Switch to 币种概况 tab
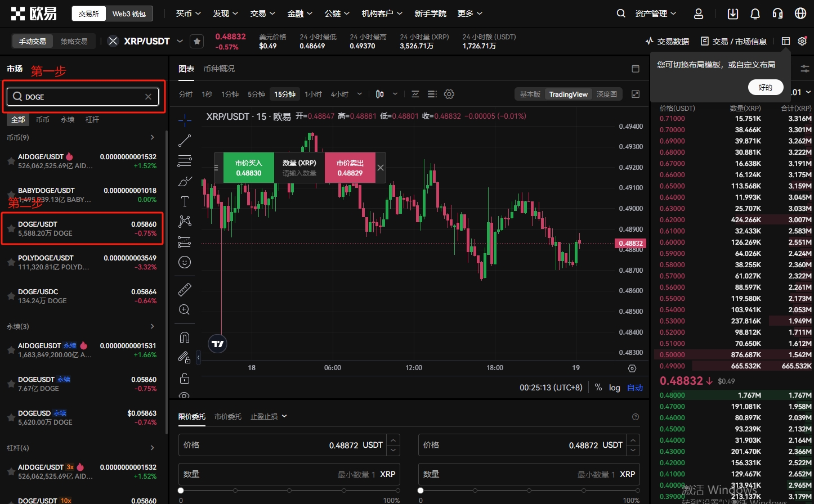Viewport: 814px width, 504px height. 219,69
